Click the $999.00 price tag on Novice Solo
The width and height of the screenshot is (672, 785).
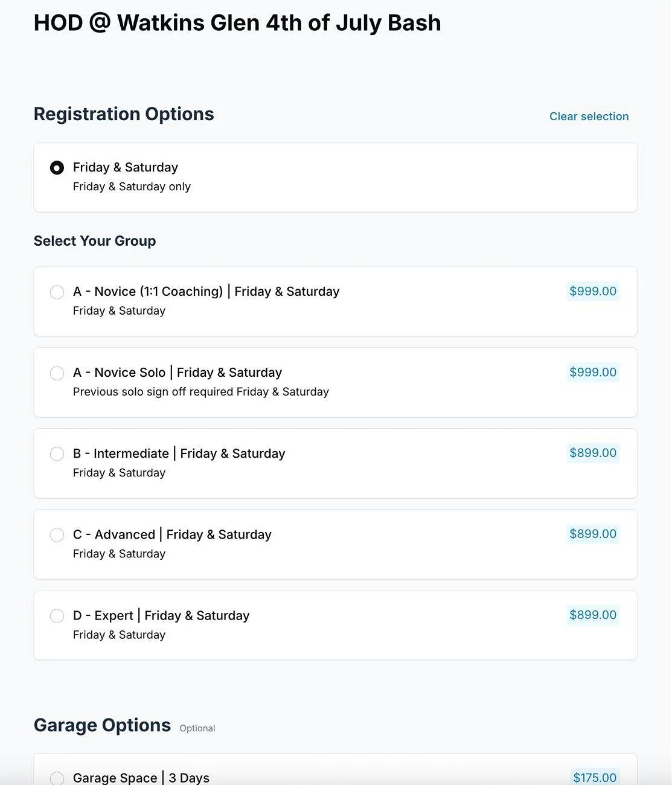[x=593, y=372]
